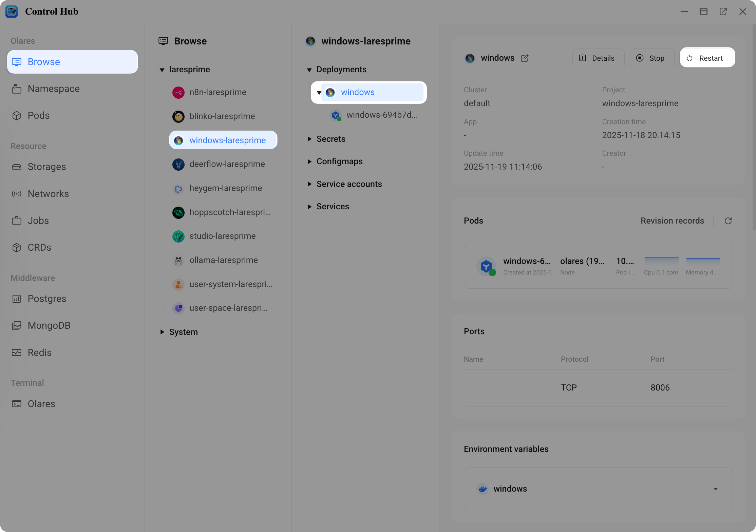The height and width of the screenshot is (532, 756).
Task: Open window in new tab icon
Action: 723,12
